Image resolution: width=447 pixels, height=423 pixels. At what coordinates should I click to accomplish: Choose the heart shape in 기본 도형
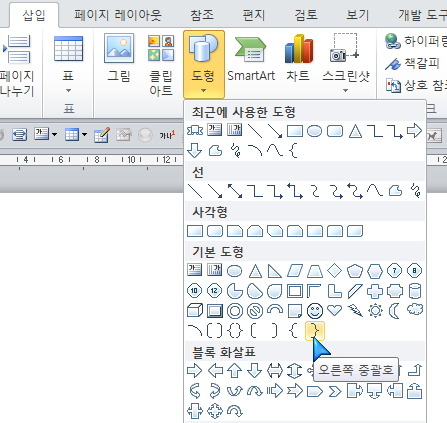click(x=335, y=311)
